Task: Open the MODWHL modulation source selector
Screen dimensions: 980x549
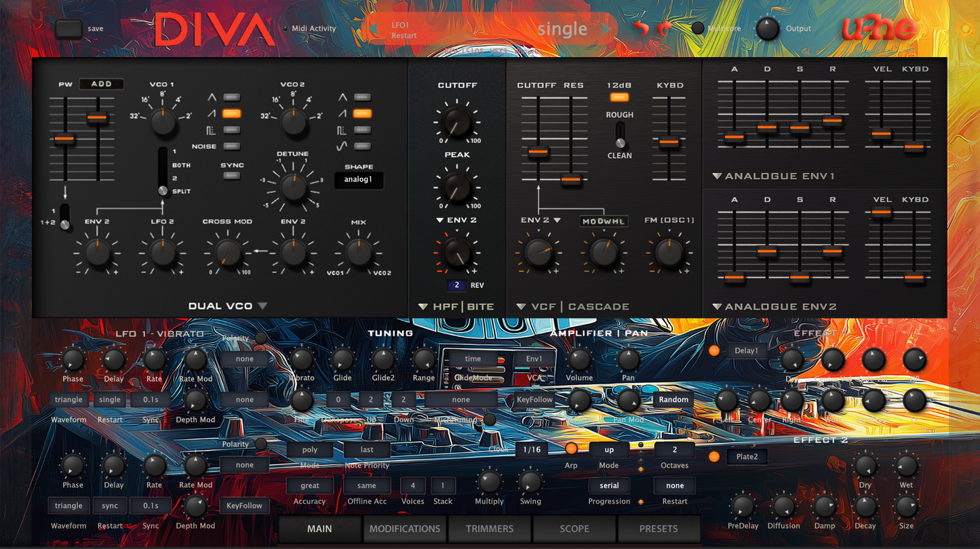Action: point(603,221)
